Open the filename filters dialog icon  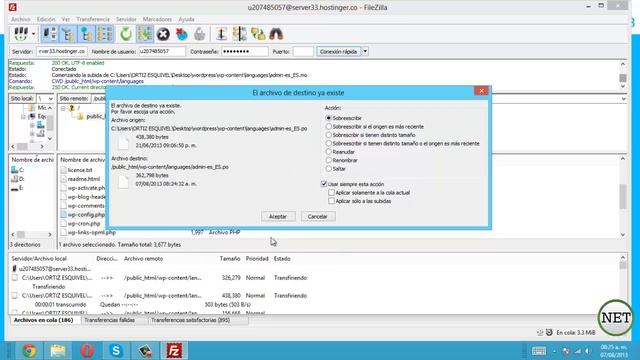(221, 34)
